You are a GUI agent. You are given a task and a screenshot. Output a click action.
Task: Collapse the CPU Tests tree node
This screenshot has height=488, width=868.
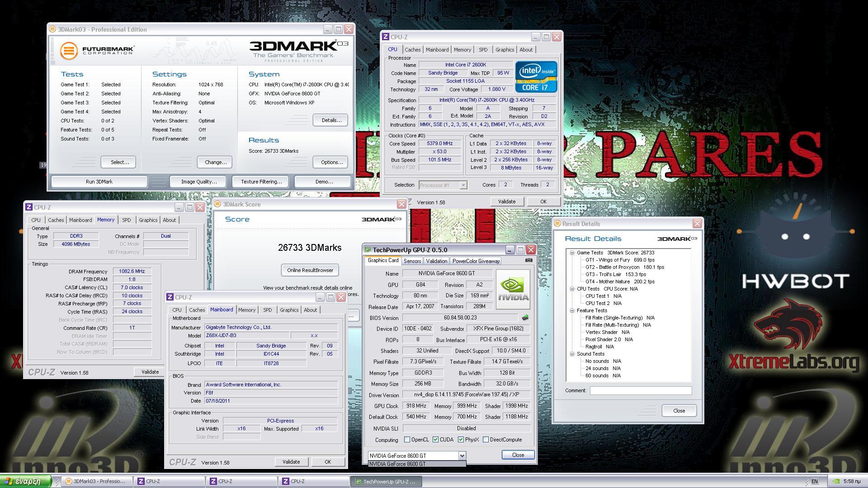tap(572, 289)
